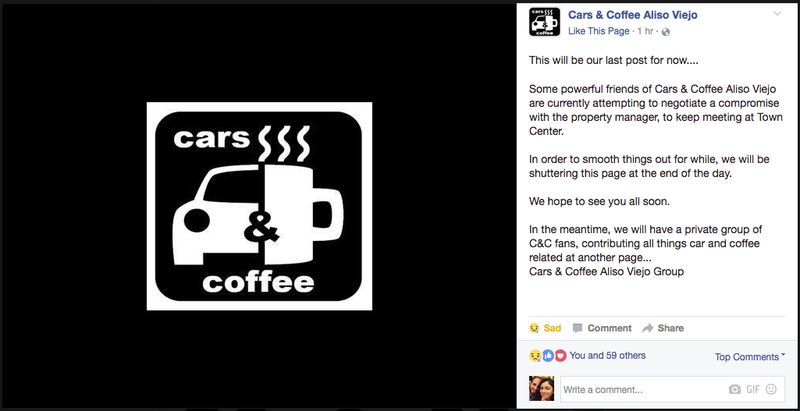Click the Comment button under the post

click(602, 328)
